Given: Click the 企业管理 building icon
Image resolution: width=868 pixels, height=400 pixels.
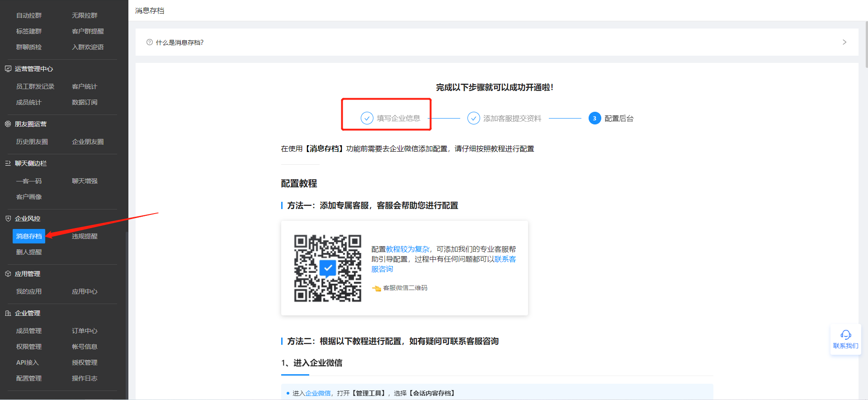Looking at the screenshot, I should click(8, 313).
